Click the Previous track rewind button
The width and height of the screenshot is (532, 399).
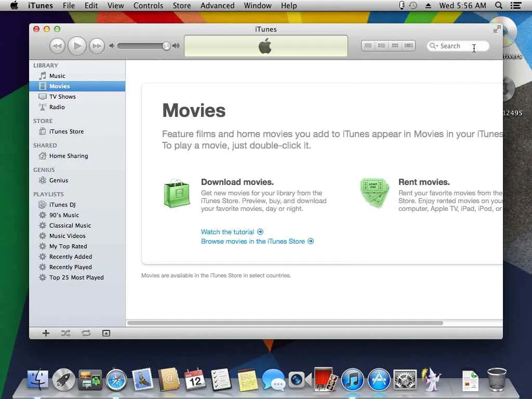tap(57, 46)
